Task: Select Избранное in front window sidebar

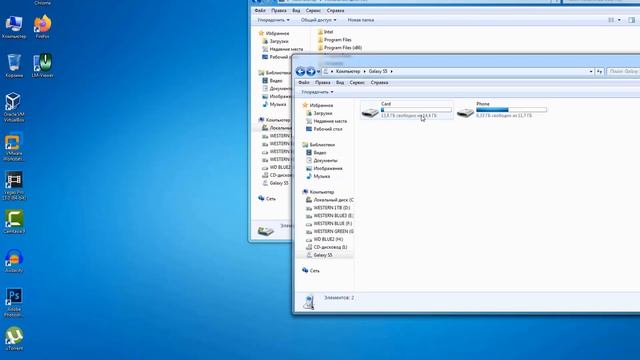Action: (321, 105)
